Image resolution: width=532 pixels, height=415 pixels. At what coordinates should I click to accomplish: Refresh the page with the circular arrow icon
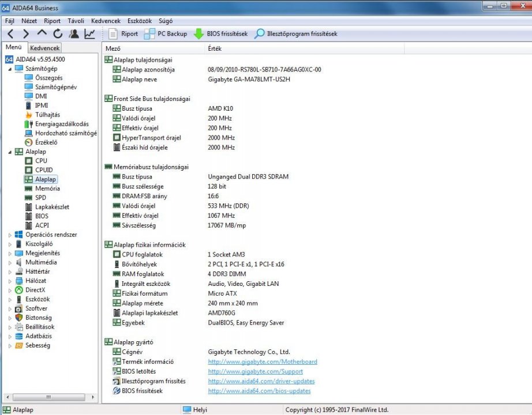58,33
